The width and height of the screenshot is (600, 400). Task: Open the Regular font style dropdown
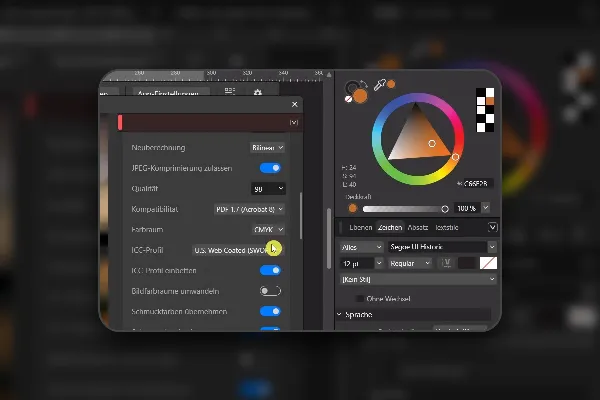click(410, 263)
